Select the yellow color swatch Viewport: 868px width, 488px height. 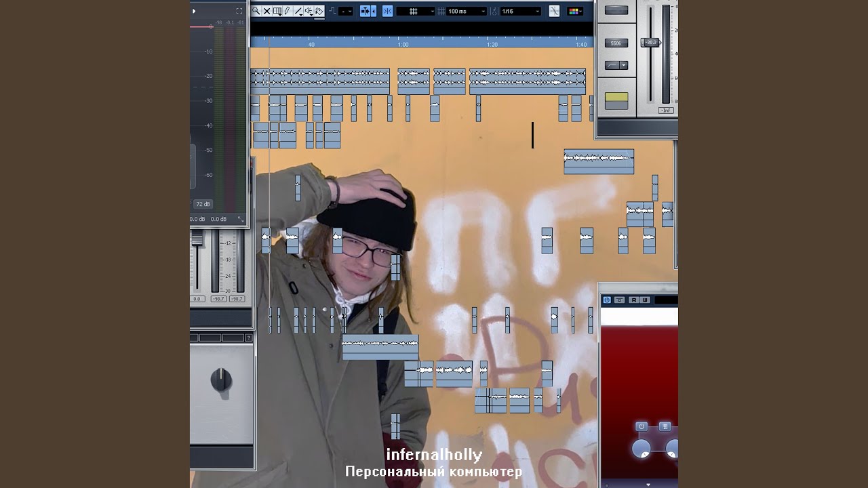(616, 97)
